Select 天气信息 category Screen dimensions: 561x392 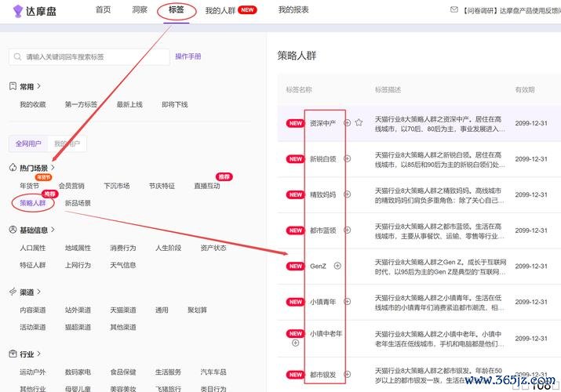(x=123, y=265)
